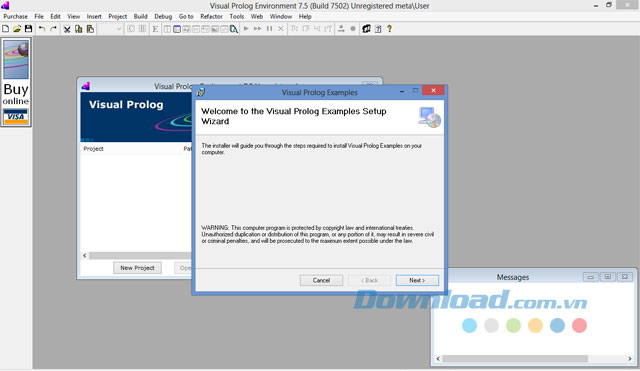Expand the toolbar combo box dropdown

pyautogui.click(x=119, y=29)
